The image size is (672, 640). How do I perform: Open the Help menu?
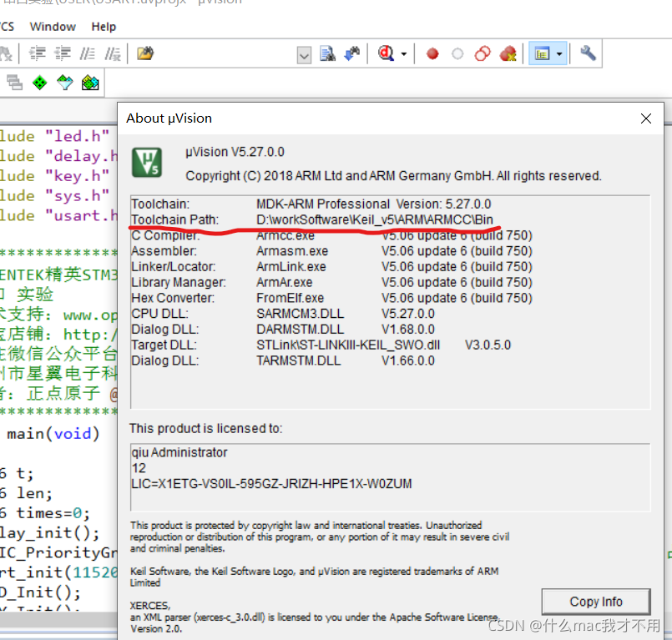[x=104, y=27]
